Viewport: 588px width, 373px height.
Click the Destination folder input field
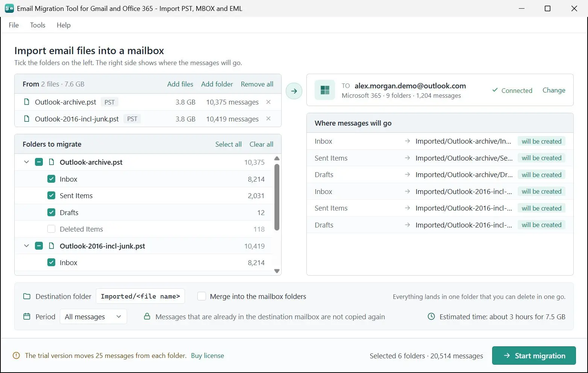[140, 296]
